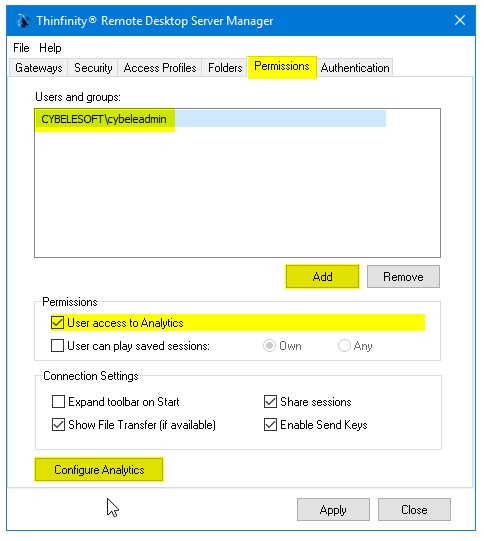The height and width of the screenshot is (541, 484).
Task: Go to the Folders tab
Action: (x=225, y=68)
